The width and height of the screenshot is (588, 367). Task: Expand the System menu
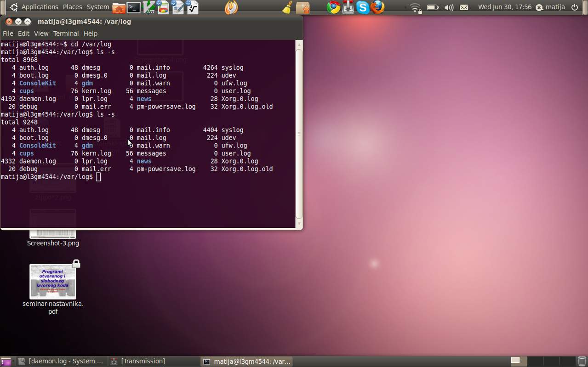pos(98,7)
